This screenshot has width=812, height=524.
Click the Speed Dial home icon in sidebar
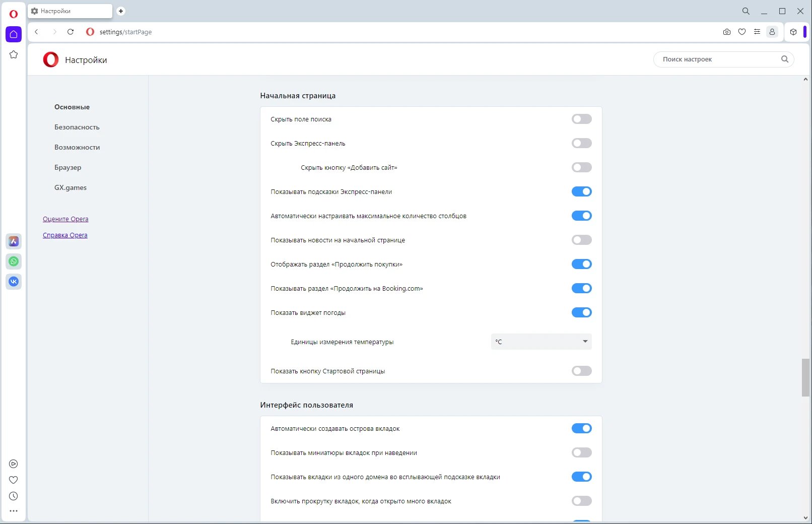14,34
